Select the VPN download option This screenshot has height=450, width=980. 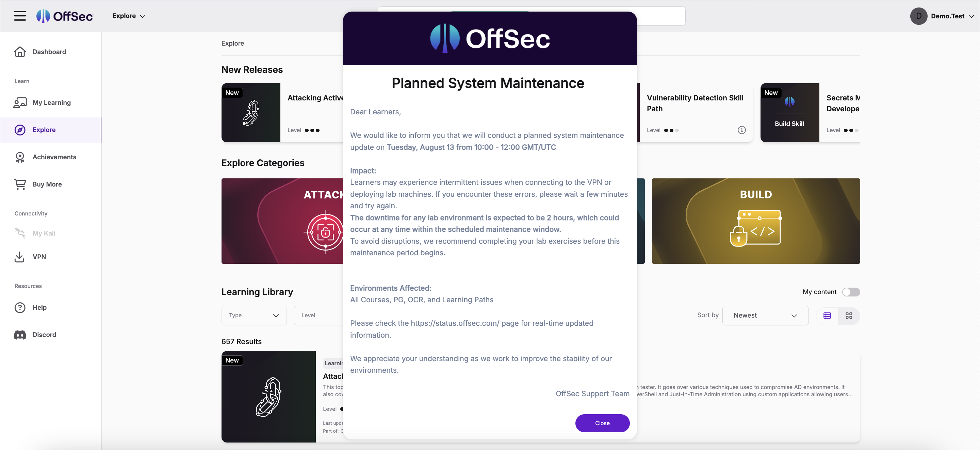click(39, 257)
